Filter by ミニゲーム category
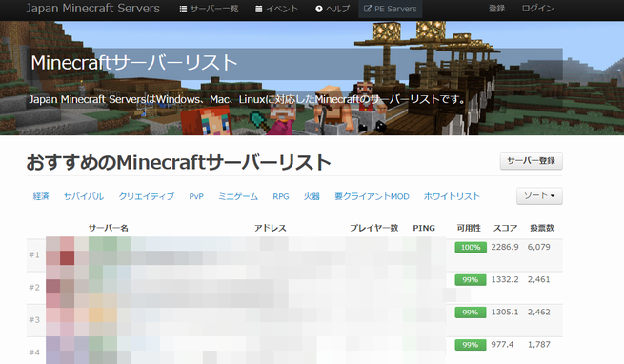The height and width of the screenshot is (364, 624). pyautogui.click(x=238, y=196)
